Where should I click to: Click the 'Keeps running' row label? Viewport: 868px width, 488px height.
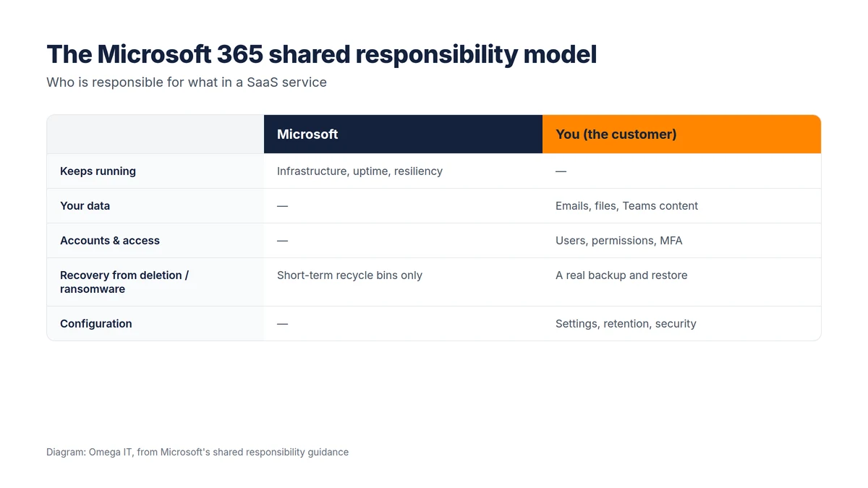click(98, 171)
